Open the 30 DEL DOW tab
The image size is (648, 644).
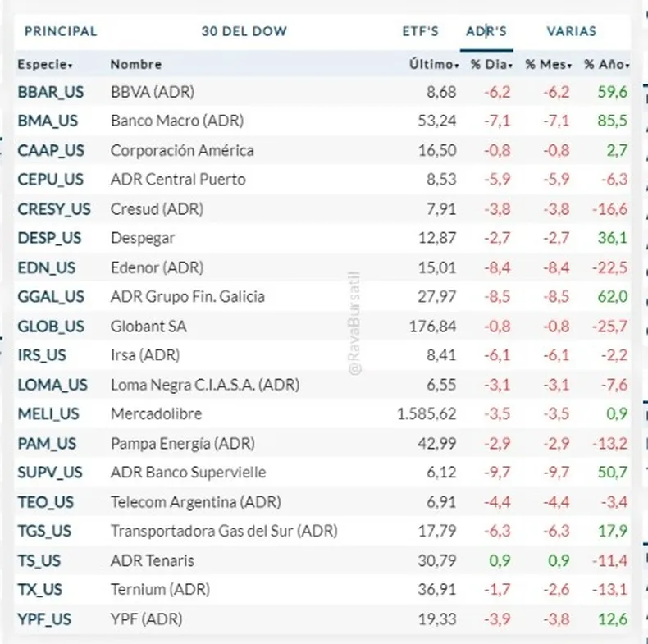tap(244, 32)
